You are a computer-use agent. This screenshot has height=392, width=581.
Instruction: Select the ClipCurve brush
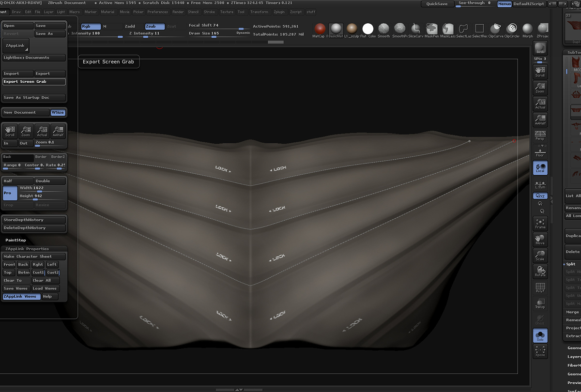(x=495, y=29)
